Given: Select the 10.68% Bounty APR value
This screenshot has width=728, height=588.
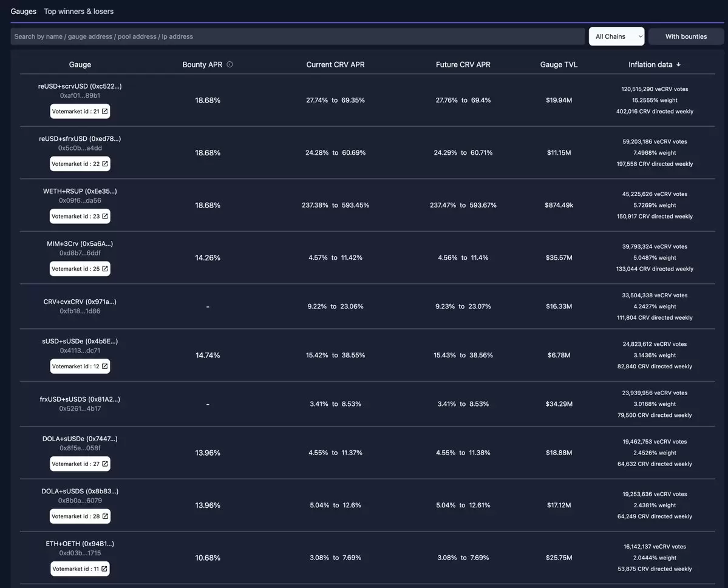Looking at the screenshot, I should click(x=208, y=558).
